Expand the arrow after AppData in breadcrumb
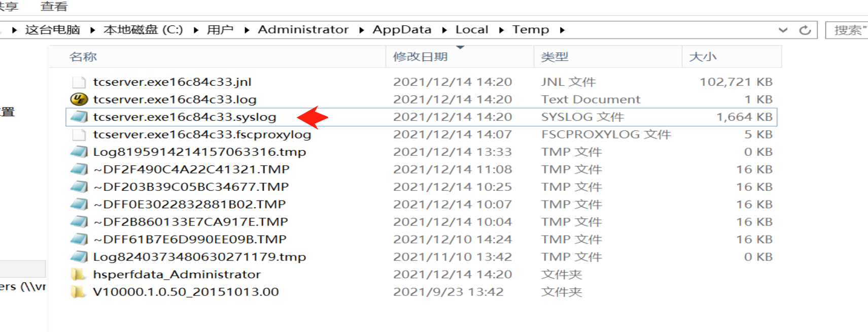868x332 pixels. (444, 30)
